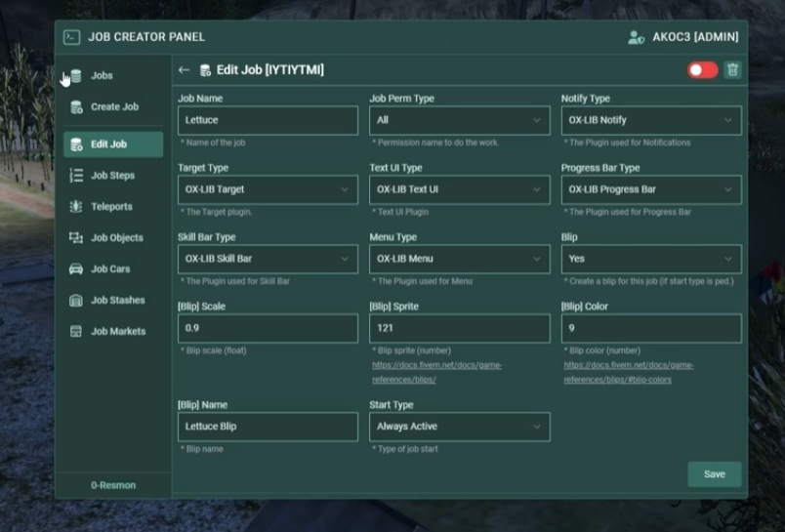Open the Job Cars menu item

113,268
